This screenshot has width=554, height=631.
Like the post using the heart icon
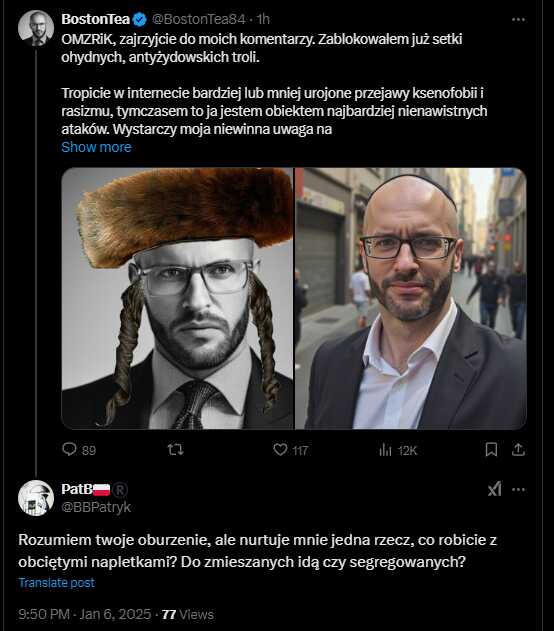[280, 450]
